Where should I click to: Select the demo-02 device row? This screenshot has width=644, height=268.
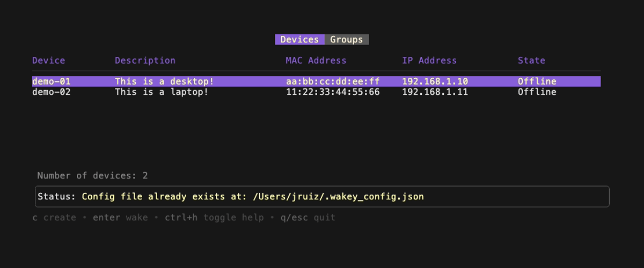(x=316, y=92)
